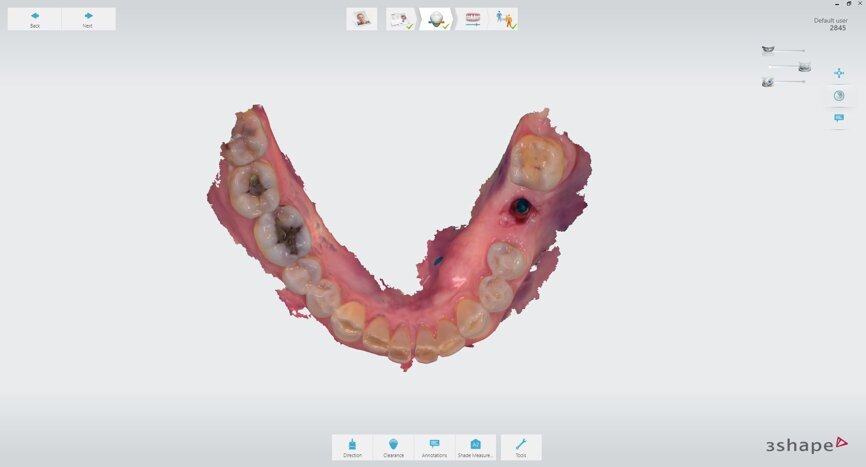Click the round color display icon
Screen dimensions: 866x467
point(838,96)
